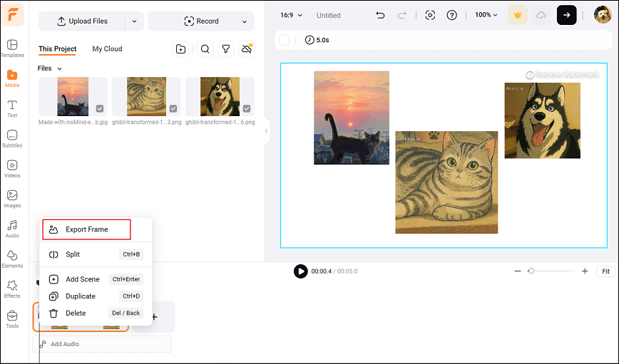Select tabby cat image on canvas
Viewport: 619px width, 364px height.
click(x=446, y=182)
